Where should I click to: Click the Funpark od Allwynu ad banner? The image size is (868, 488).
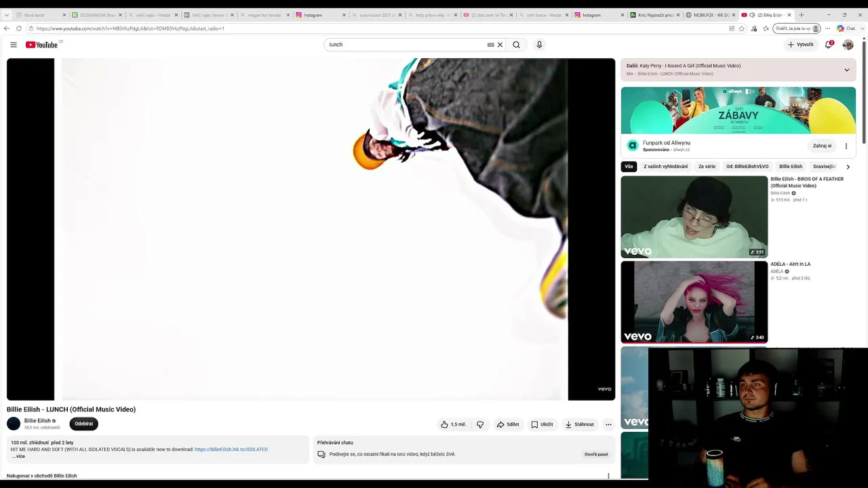point(738,110)
